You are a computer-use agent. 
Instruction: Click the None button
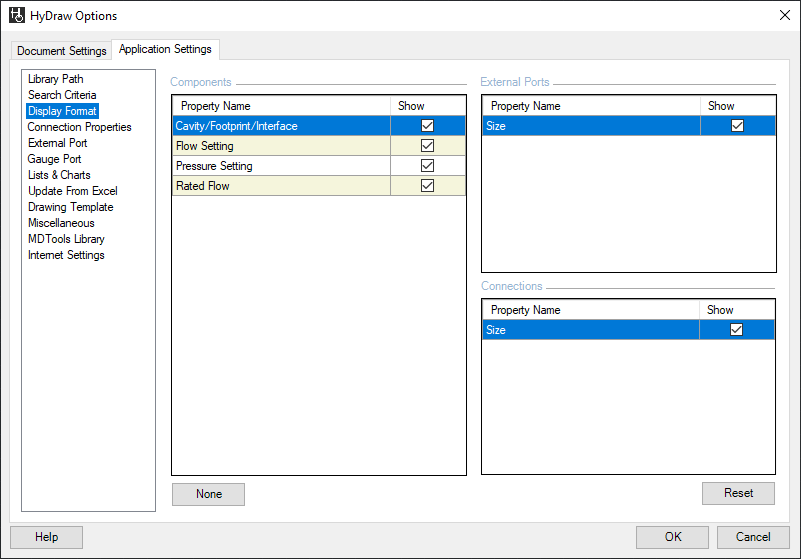(208, 494)
